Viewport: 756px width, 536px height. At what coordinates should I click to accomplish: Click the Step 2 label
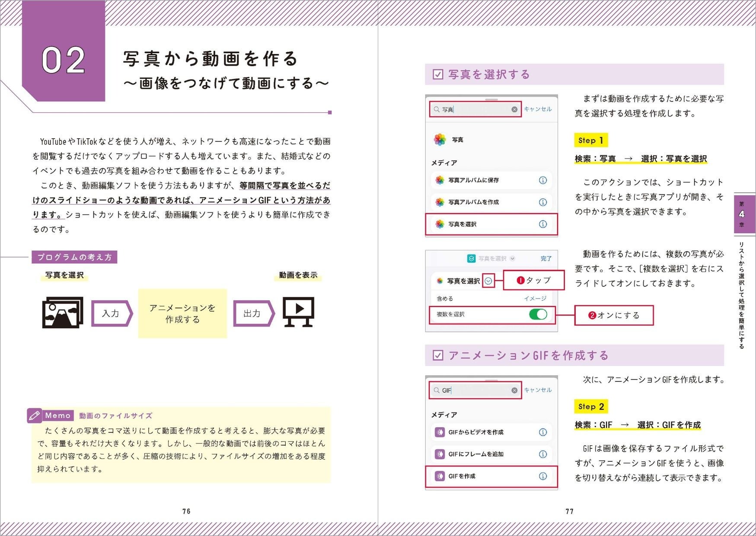click(591, 406)
